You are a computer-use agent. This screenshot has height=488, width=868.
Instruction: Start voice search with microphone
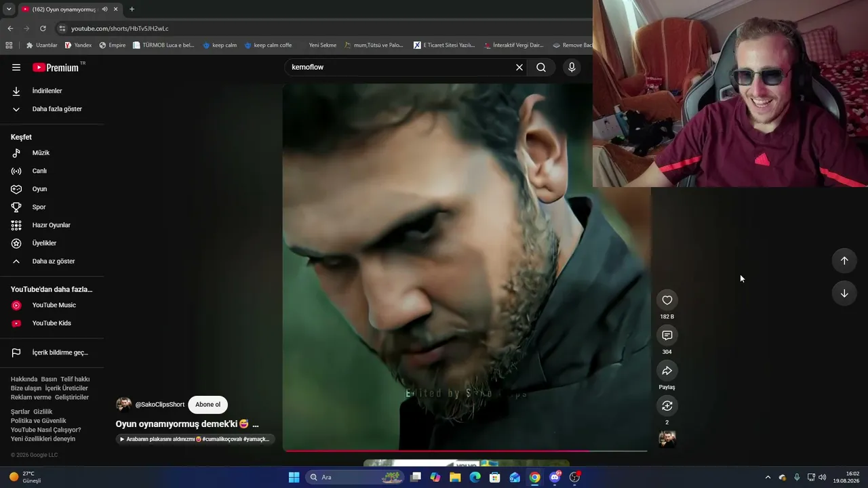click(x=572, y=67)
